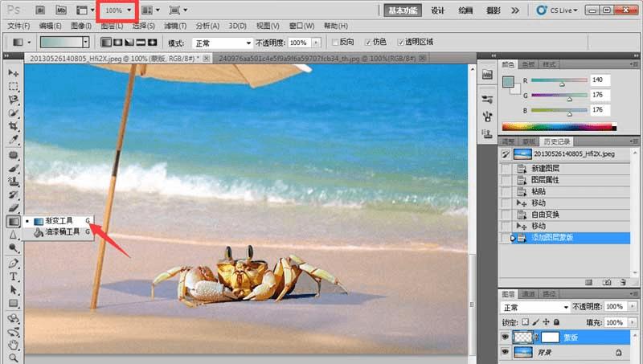This screenshot has width=643, height=364.
Task: Hide the 背景 layer using eye icon
Action: tap(506, 353)
